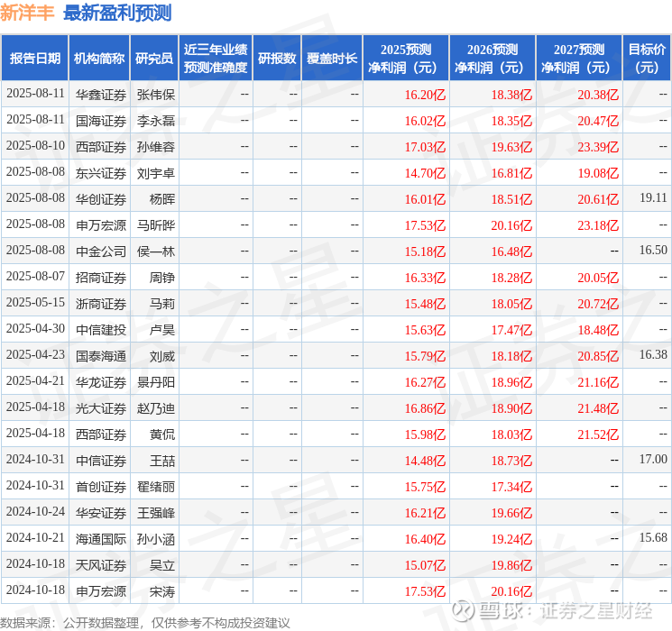Click analyst name 马昕晔
Screen dimensions: 672x631
point(156,225)
